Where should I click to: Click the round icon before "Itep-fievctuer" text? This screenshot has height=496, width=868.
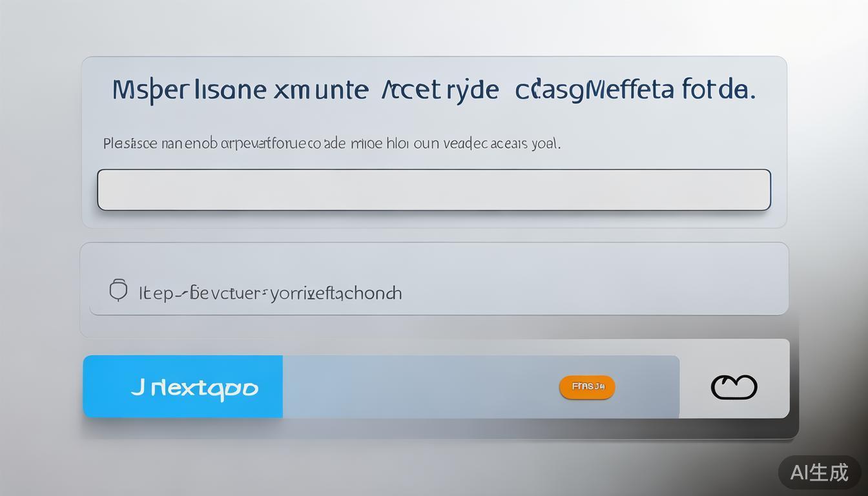(118, 291)
